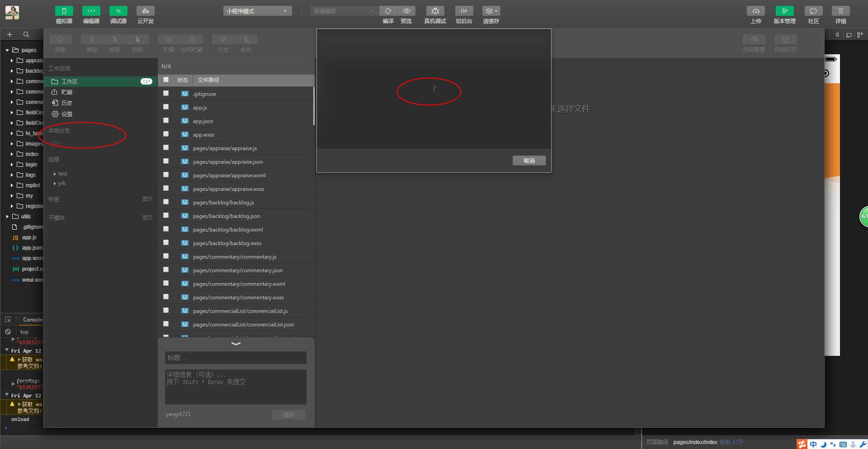This screenshot has width=868, height=449.
Task: Click the 取消 cancel button in dialog
Action: click(529, 161)
